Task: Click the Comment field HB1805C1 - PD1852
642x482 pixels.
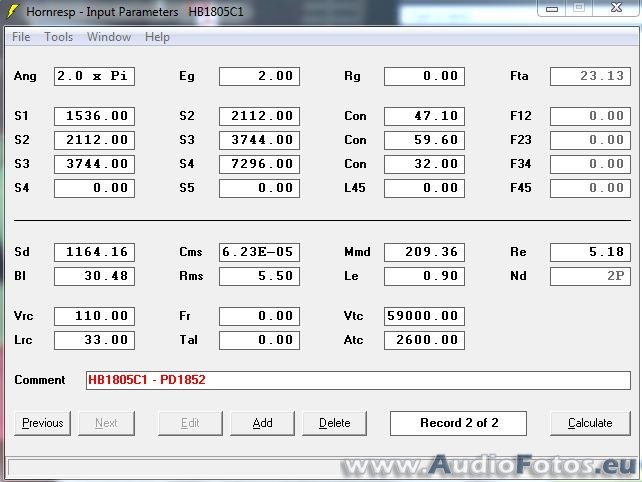Action: pyautogui.click(x=358, y=380)
